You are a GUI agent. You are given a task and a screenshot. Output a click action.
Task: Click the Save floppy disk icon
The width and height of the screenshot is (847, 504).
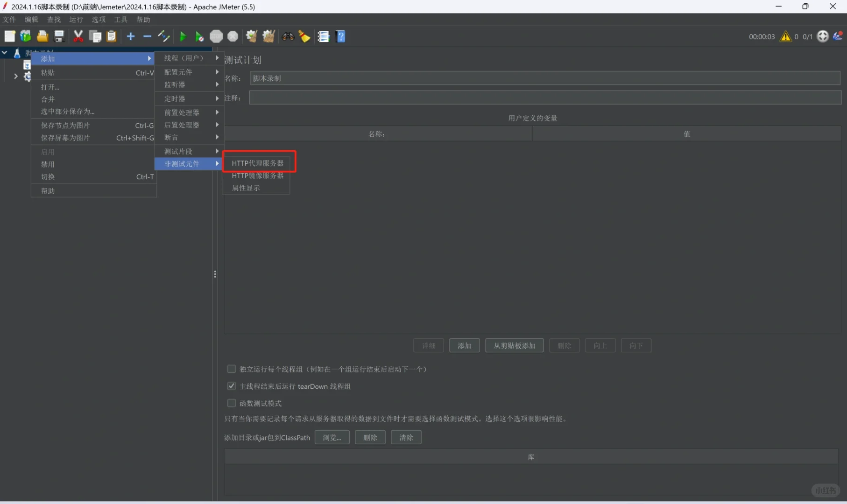pyautogui.click(x=59, y=36)
